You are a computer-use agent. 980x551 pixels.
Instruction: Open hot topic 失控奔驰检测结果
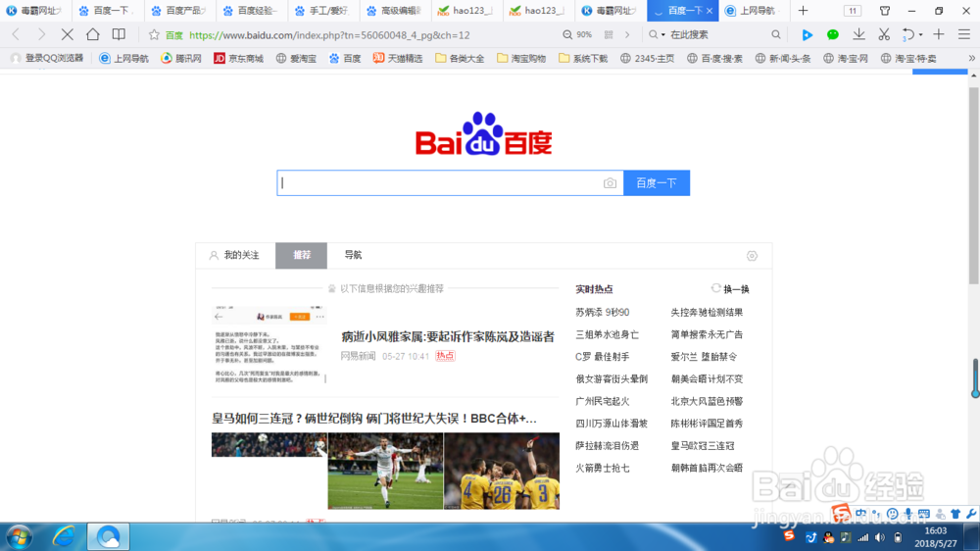707,312
